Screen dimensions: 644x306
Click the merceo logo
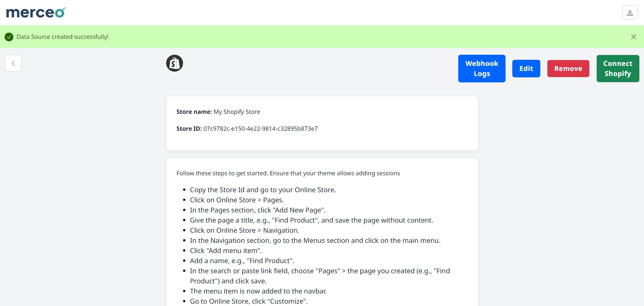click(x=36, y=12)
